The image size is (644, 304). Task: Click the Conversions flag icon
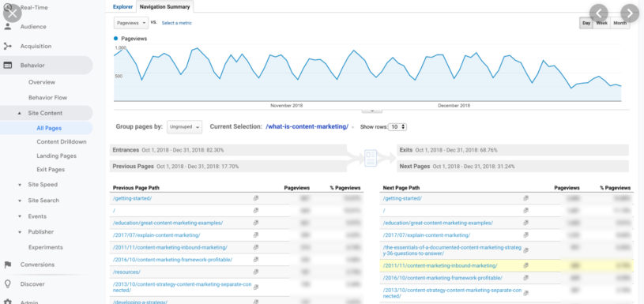click(x=7, y=265)
